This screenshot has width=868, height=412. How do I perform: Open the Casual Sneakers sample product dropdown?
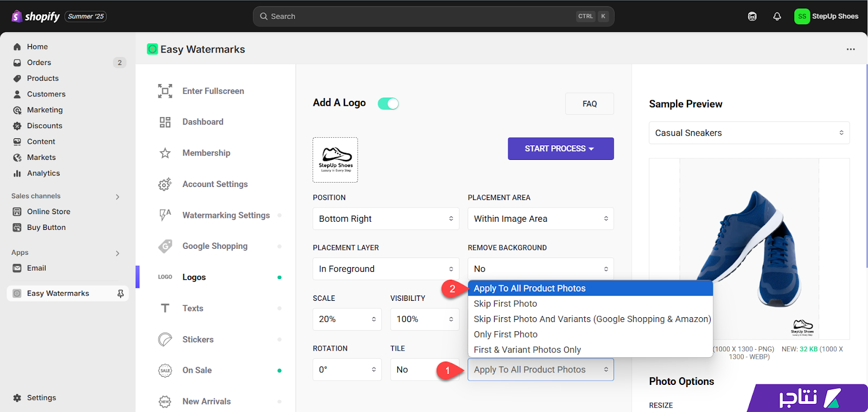pos(749,133)
